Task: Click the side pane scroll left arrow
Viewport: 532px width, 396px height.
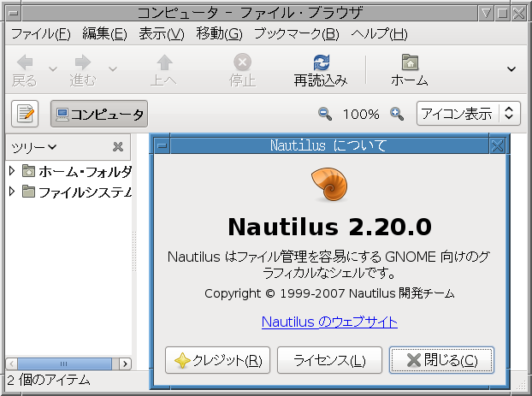Action: (x=11, y=363)
